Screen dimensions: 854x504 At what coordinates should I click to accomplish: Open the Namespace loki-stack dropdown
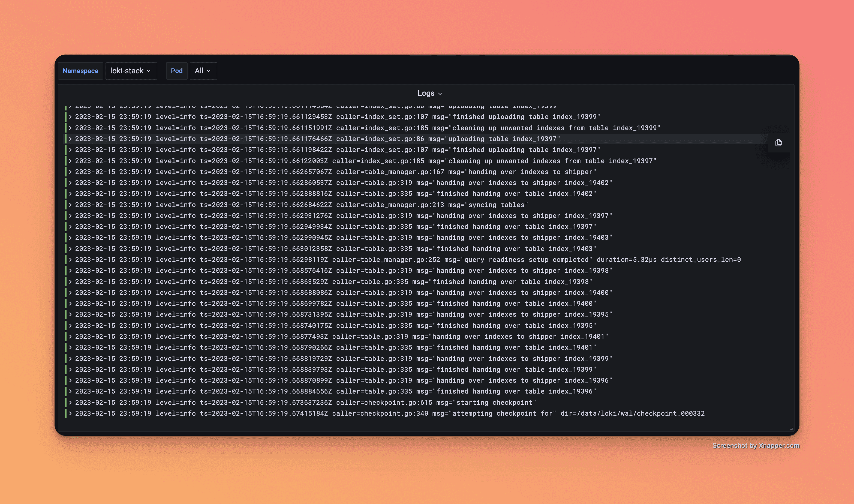coord(131,71)
